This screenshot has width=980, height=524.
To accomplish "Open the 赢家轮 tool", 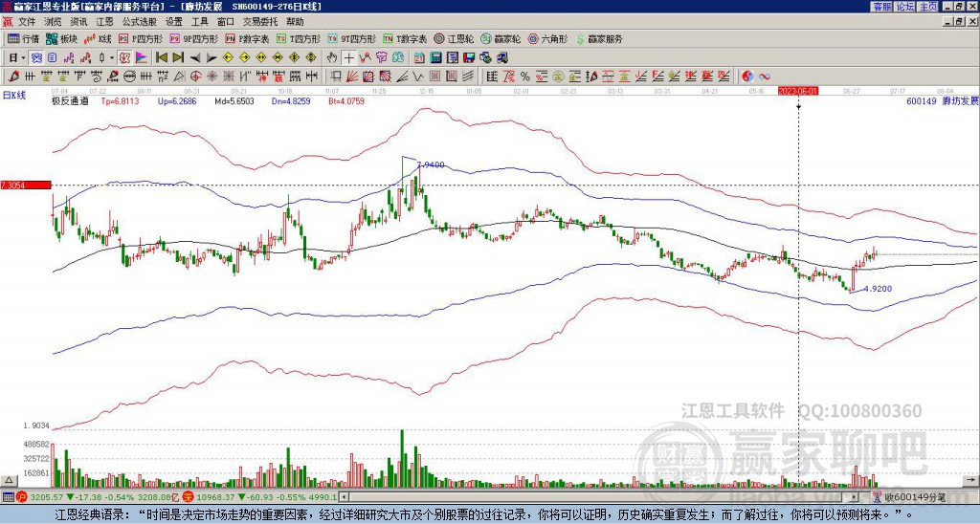I will (x=501, y=38).
